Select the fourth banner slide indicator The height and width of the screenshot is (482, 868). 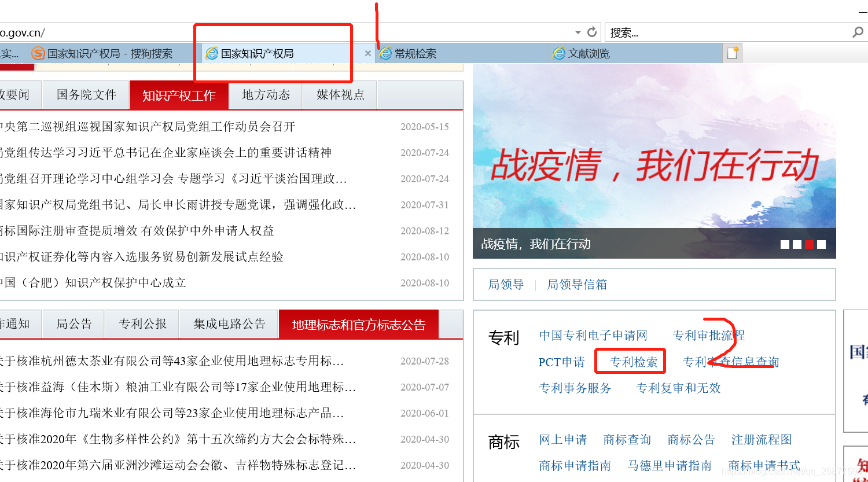pyautogui.click(x=821, y=244)
